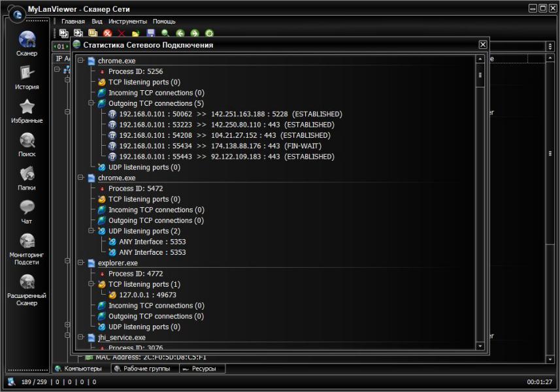Collapse the explorer.exe tree node
This screenshot has width=560, height=392.
click(x=80, y=263)
